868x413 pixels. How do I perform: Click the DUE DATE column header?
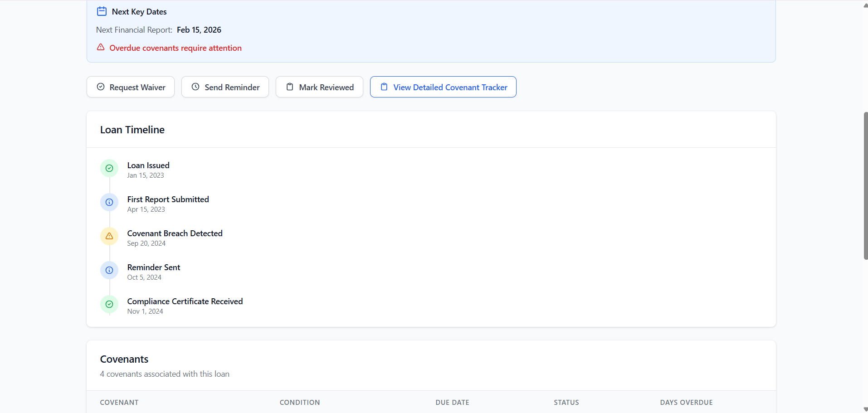click(x=453, y=403)
